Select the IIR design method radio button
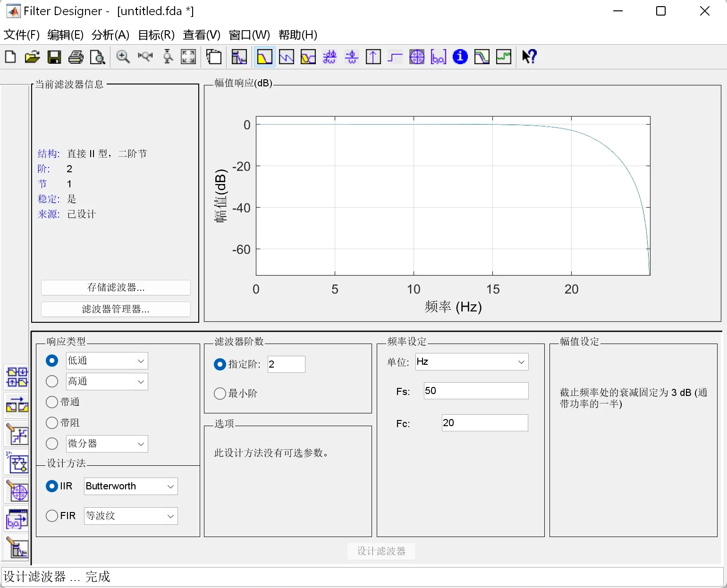 [x=52, y=486]
